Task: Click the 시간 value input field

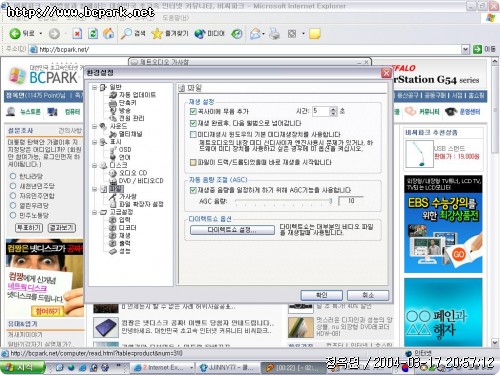Action: [321, 111]
